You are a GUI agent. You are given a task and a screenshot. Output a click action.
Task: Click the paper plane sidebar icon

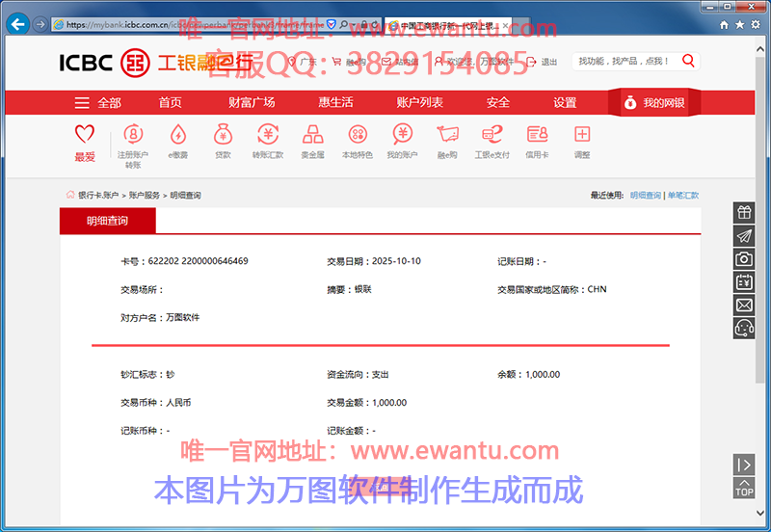[x=744, y=235]
